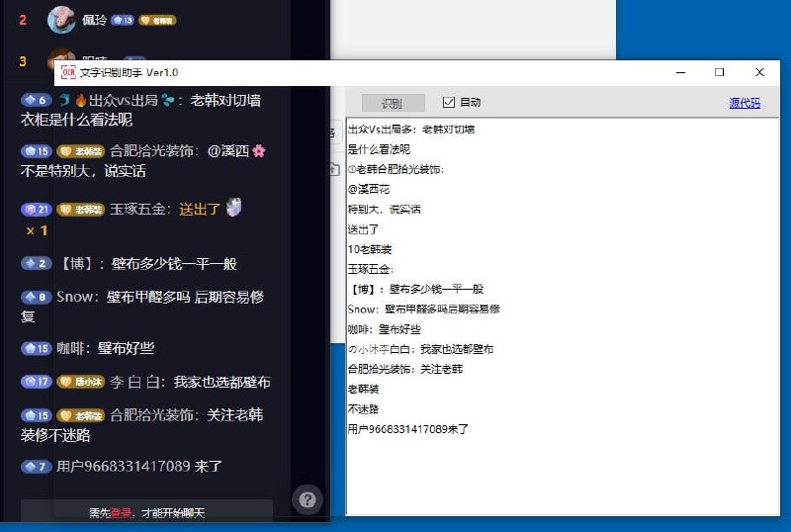Click OCR result line @溪西花
Screen dimensions: 791x532
[369, 189]
